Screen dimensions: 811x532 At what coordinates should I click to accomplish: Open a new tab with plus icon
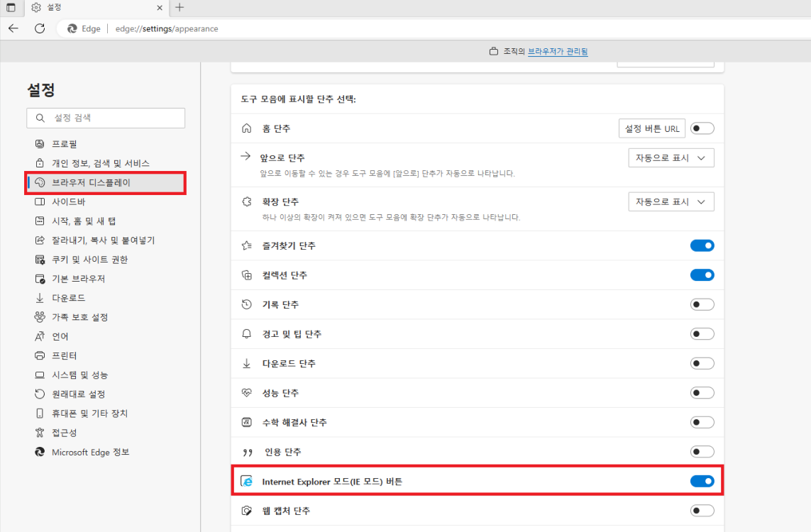click(x=180, y=7)
